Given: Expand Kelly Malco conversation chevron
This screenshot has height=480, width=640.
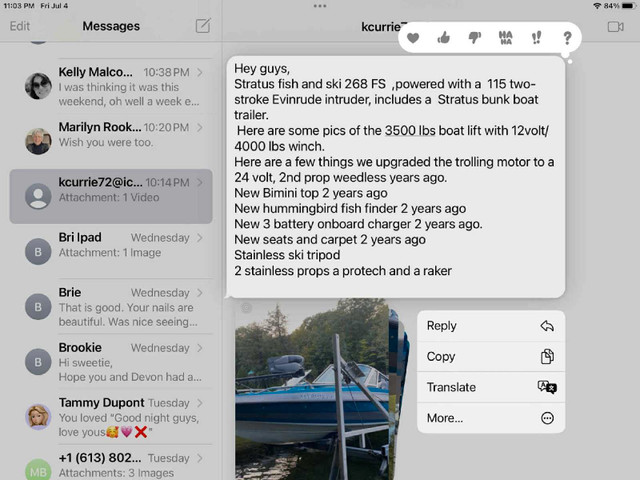Looking at the screenshot, I should click(200, 72).
